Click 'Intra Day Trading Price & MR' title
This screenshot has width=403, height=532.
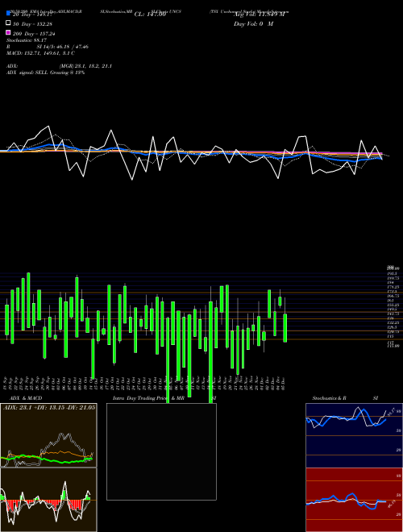pos(148,398)
